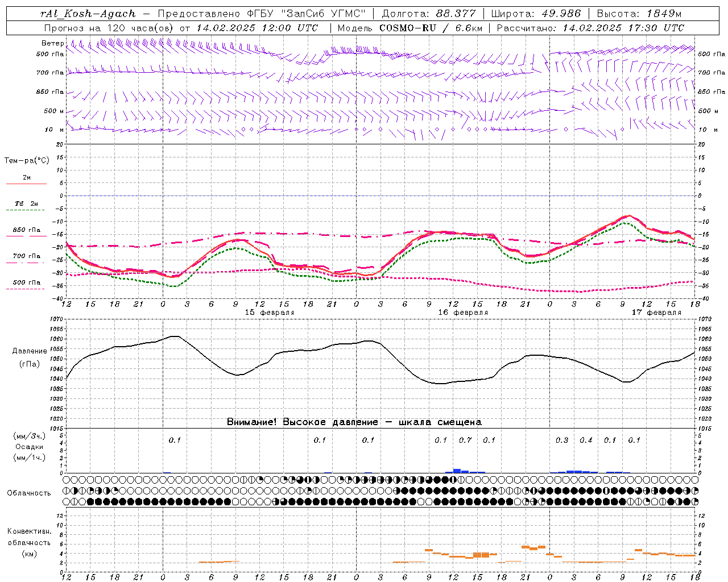
Task: Click the (мм/3ч.) precipitation unit label
Action: tap(30, 436)
